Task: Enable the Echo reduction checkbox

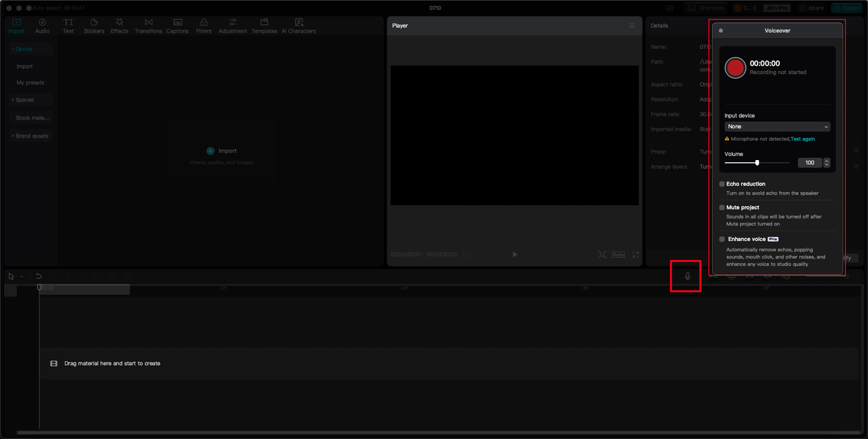Action: (722, 184)
